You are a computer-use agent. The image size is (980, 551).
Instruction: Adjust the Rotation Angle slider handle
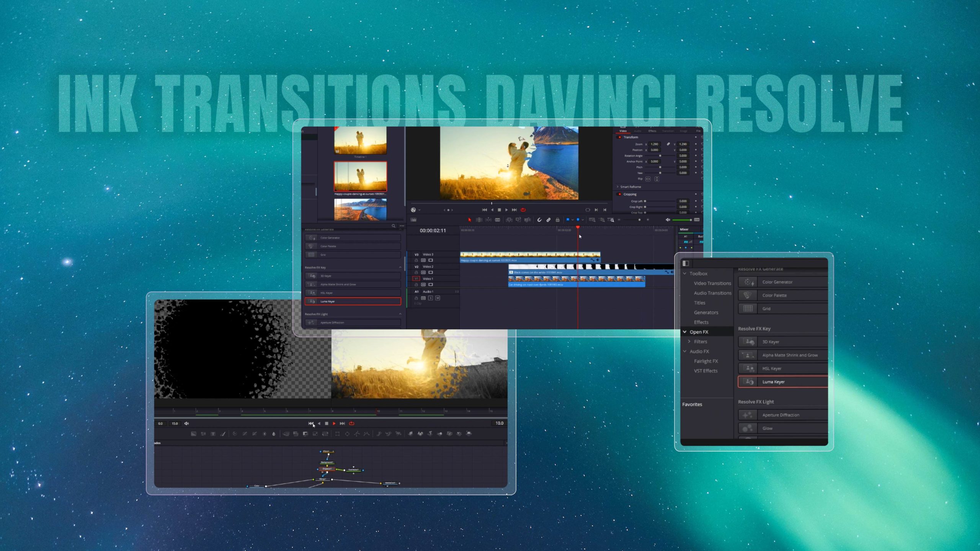point(660,156)
